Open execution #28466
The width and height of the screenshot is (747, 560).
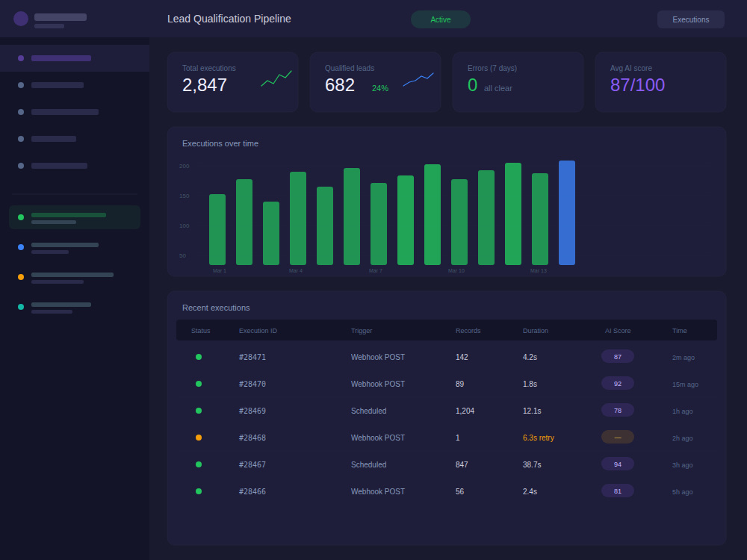tap(252, 491)
